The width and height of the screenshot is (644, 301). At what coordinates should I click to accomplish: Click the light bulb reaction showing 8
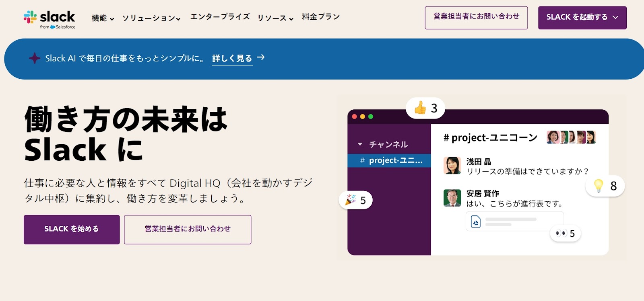[x=605, y=186]
